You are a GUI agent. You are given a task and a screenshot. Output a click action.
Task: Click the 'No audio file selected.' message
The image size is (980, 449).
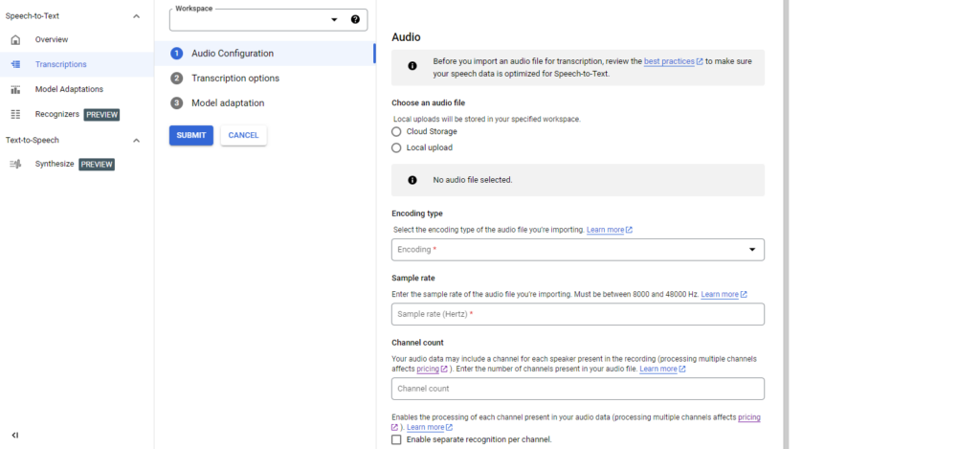473,180
